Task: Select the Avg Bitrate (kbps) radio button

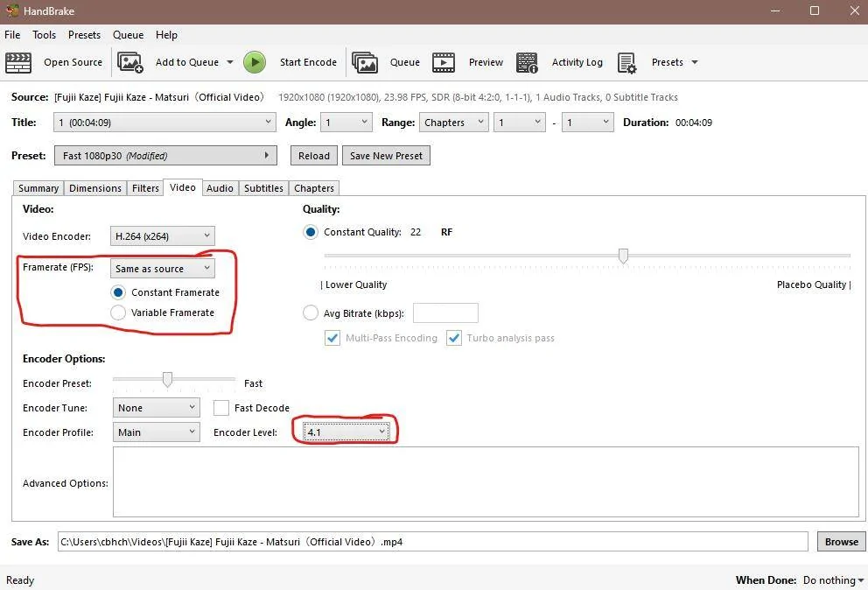Action: pyautogui.click(x=311, y=313)
